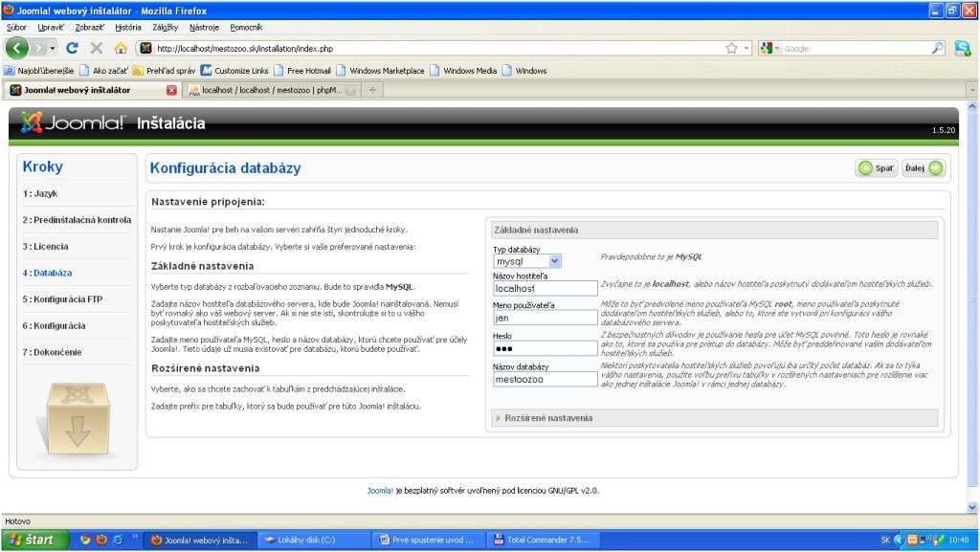The image size is (980, 552).
Task: Open the Typ databázy mysql dropdown
Action: pyautogui.click(x=527, y=261)
